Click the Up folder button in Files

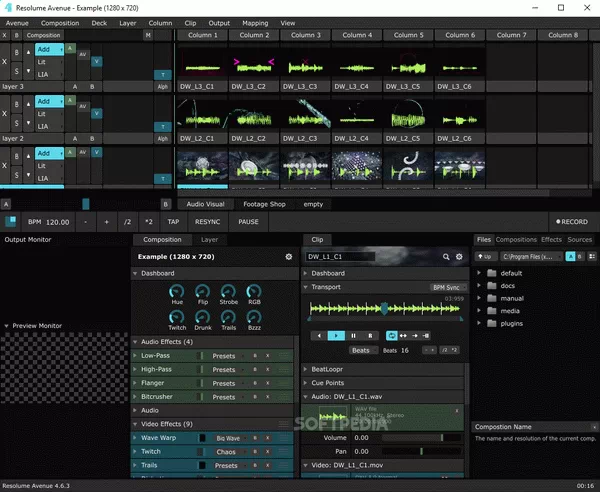coord(485,256)
